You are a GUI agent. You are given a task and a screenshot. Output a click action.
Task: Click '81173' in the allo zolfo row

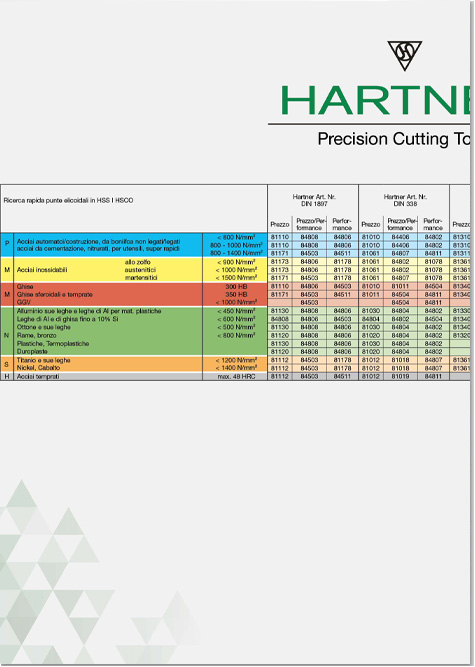[x=279, y=262]
